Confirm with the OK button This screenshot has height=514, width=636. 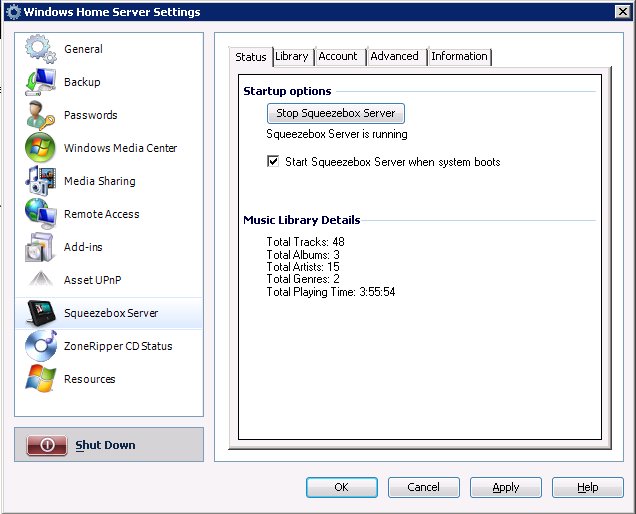(x=342, y=487)
